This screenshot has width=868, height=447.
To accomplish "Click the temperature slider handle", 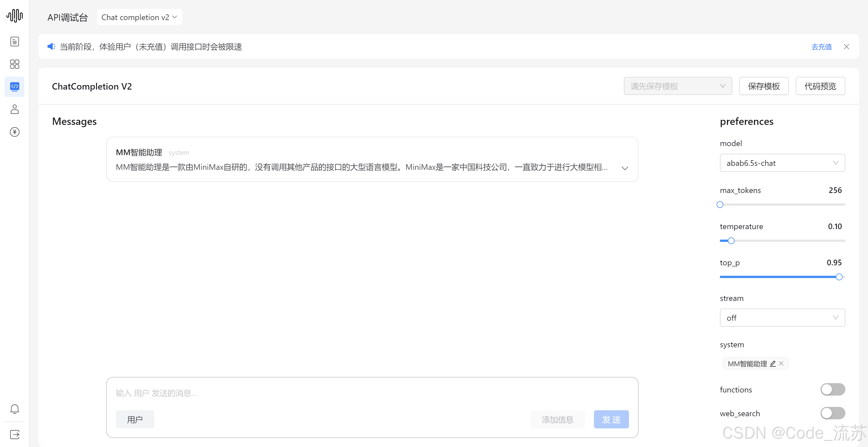I will click(x=731, y=241).
